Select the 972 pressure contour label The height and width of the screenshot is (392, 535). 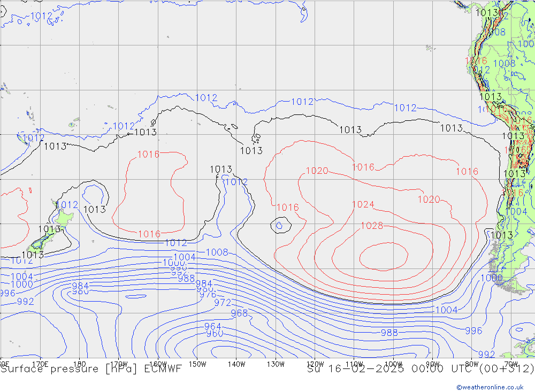[223, 303]
